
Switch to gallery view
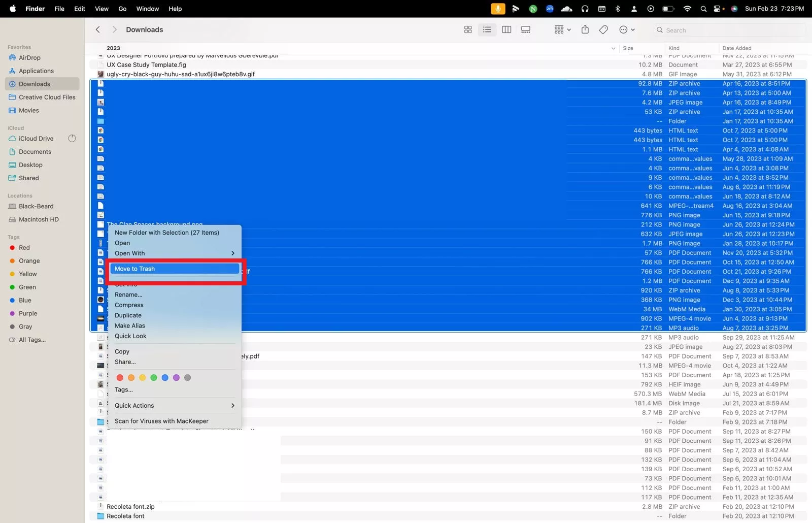point(526,30)
